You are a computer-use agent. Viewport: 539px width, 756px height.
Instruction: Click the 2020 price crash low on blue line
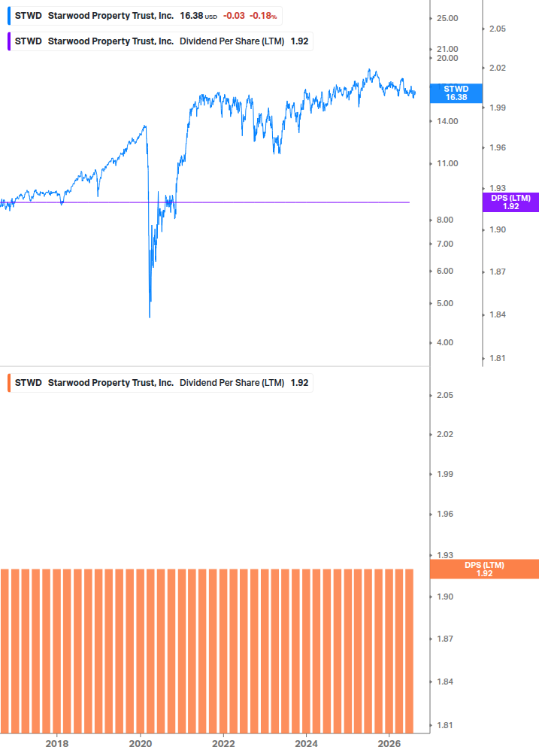pos(150,316)
